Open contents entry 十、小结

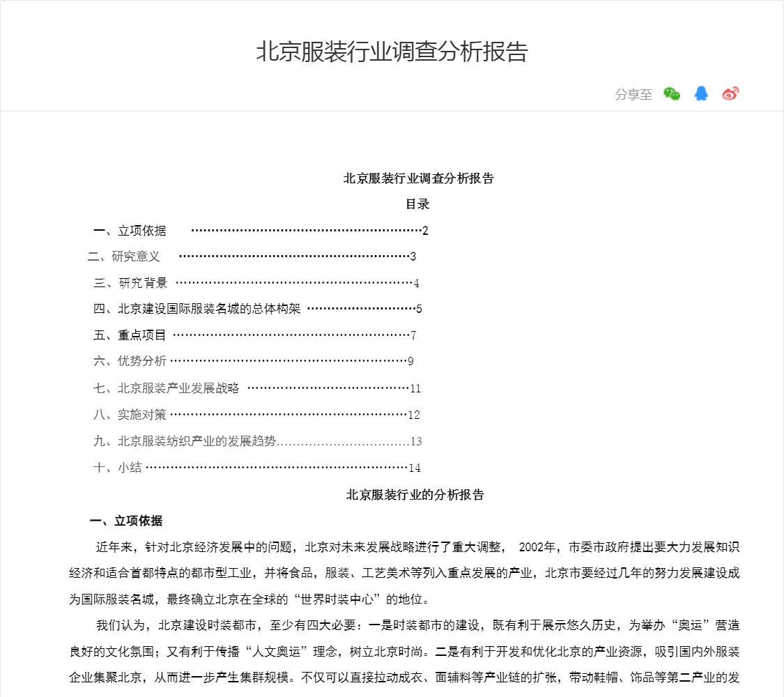pyautogui.click(x=257, y=468)
